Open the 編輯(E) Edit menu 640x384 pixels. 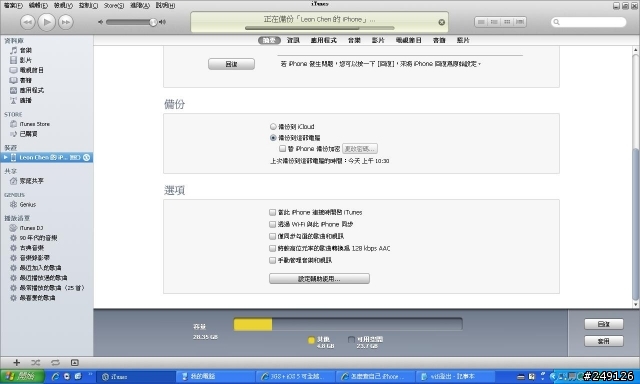pos(38,5)
